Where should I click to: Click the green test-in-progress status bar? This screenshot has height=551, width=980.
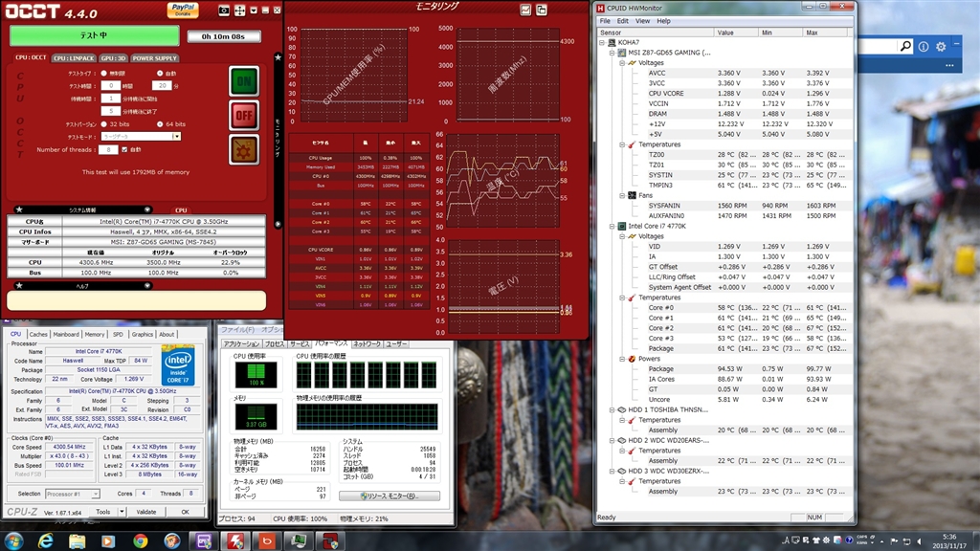point(95,35)
